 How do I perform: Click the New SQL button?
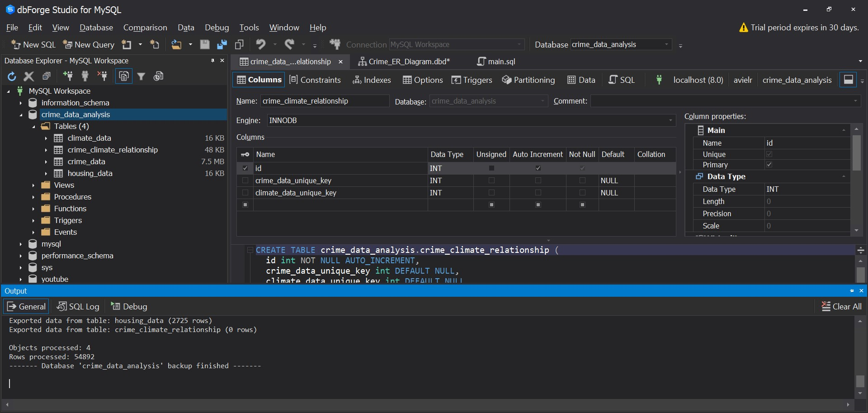click(x=33, y=44)
